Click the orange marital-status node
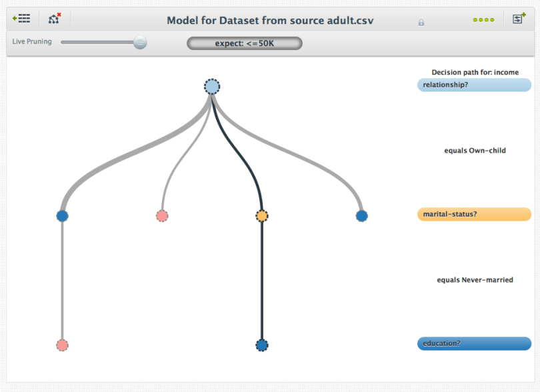This screenshot has height=392, width=540. (x=261, y=215)
